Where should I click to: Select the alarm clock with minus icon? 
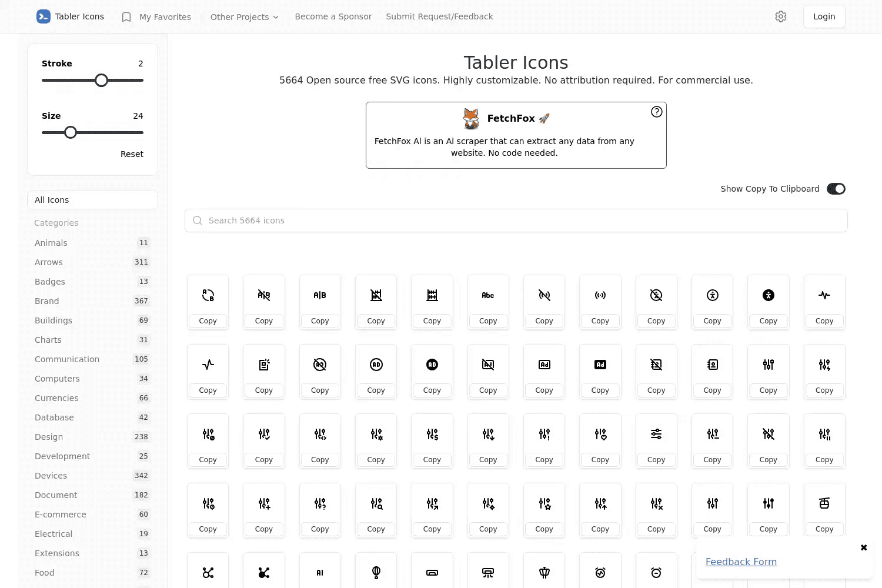(x=656, y=573)
